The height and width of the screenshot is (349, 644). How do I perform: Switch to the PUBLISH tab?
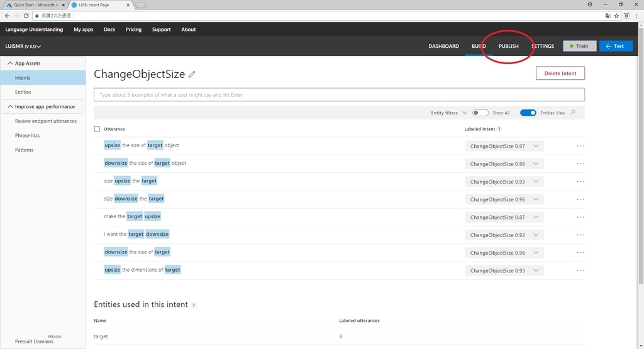pyautogui.click(x=508, y=46)
